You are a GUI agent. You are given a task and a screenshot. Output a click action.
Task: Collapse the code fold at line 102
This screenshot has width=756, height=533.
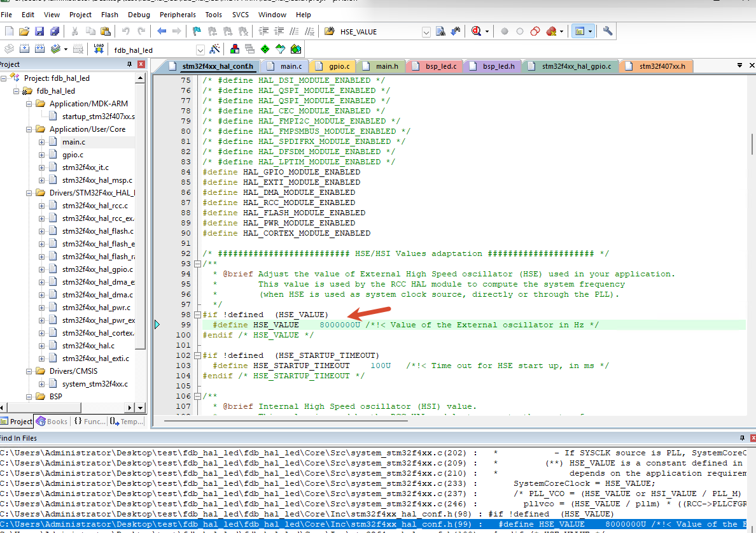[197, 355]
